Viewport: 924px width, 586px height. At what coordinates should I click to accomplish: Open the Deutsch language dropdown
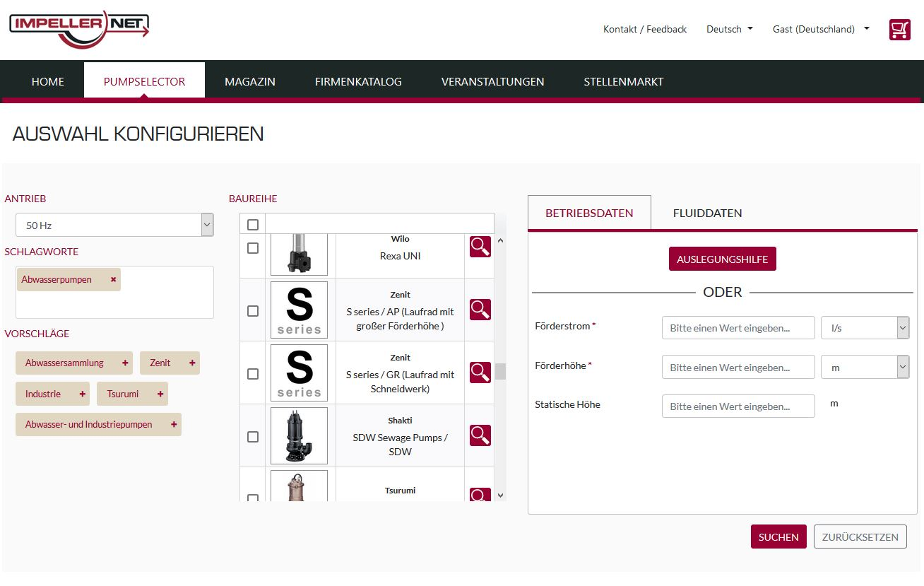730,29
